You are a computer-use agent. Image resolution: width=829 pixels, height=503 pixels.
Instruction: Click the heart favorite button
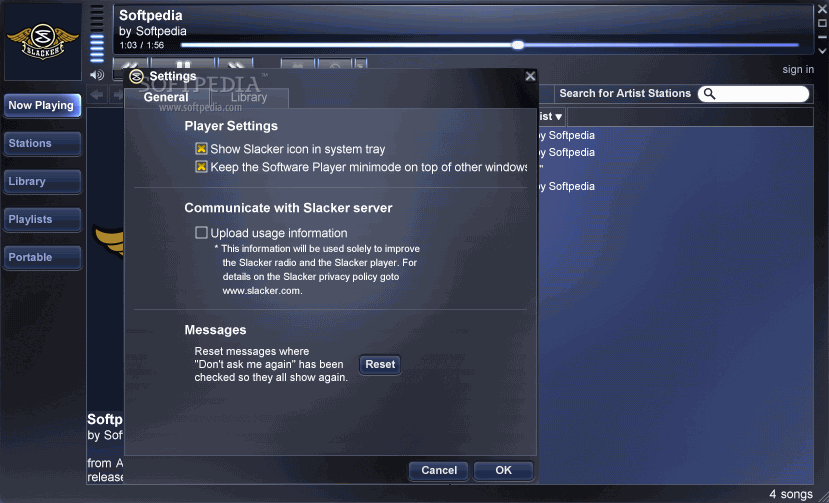(x=298, y=64)
